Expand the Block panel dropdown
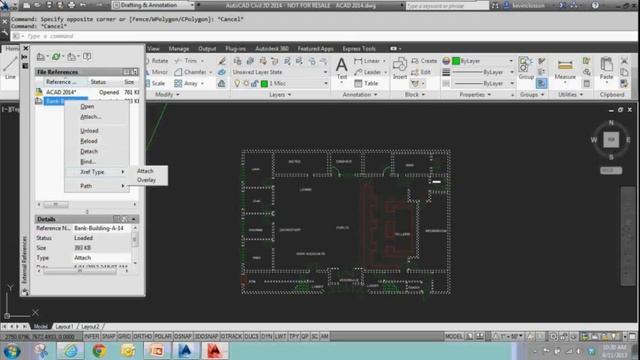 [415, 95]
